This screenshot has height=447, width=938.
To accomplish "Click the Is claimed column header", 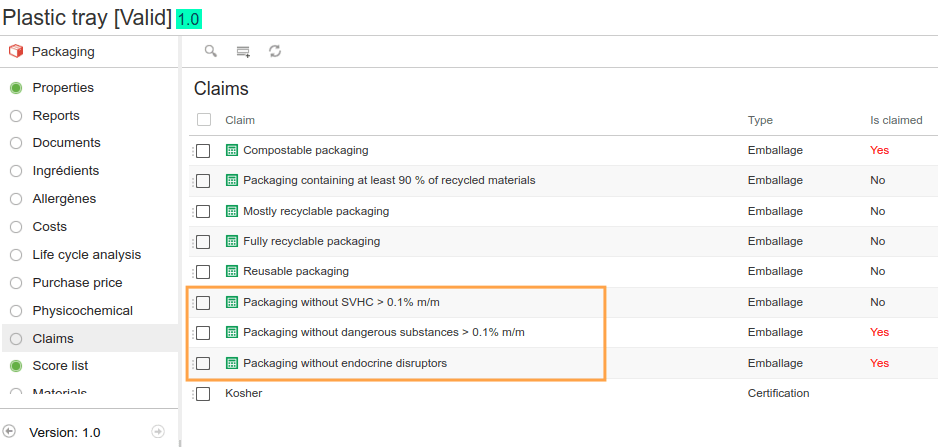I will pyautogui.click(x=895, y=120).
